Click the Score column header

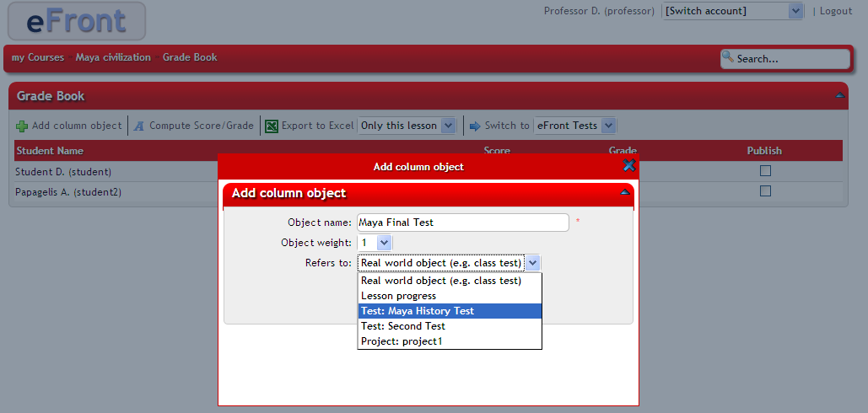497,150
